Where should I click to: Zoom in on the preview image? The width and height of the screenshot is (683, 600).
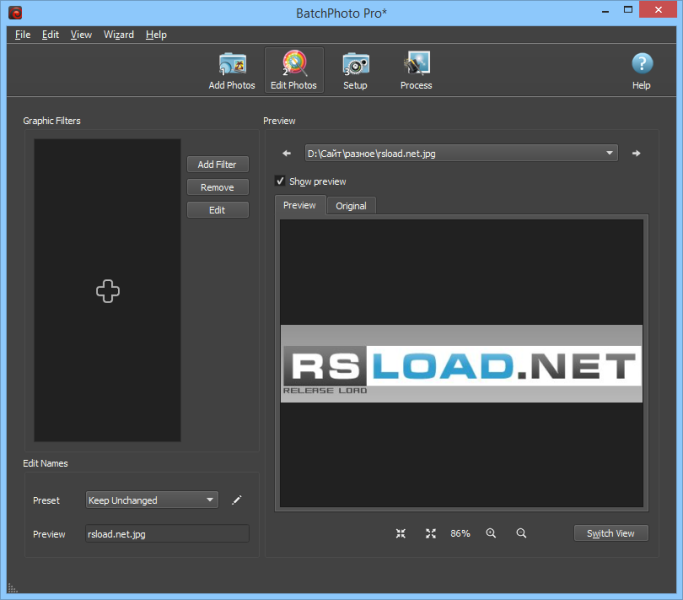tap(491, 533)
